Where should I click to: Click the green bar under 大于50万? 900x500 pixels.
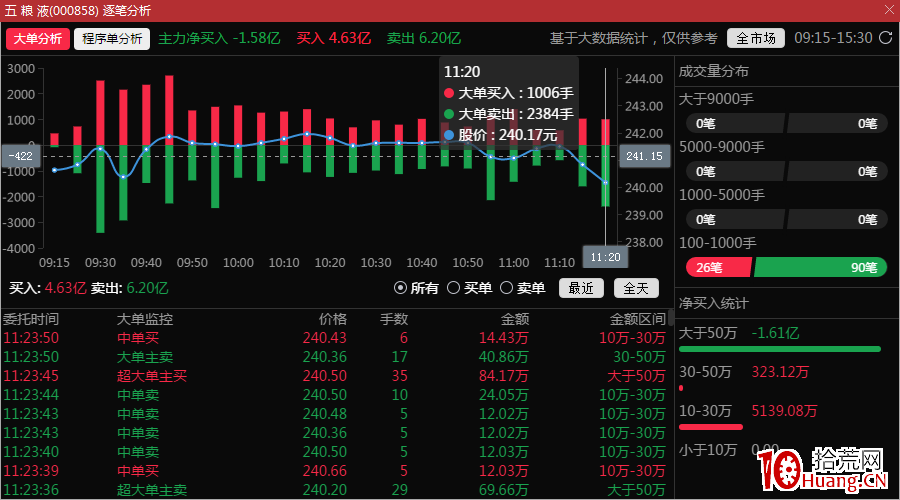tap(779, 349)
